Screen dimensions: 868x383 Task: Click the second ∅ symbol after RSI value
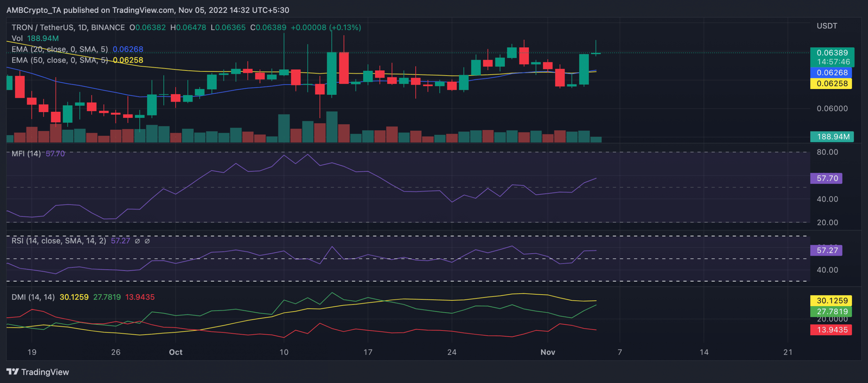[147, 241]
